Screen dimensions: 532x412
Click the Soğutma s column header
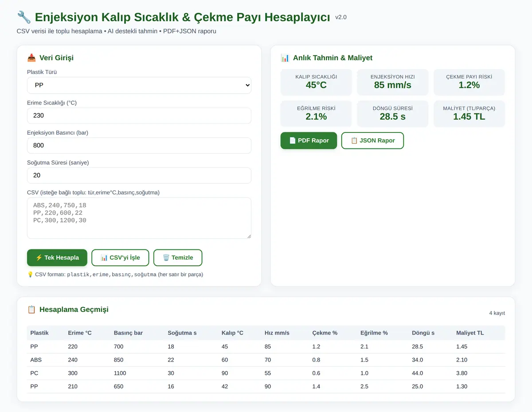[182, 333]
